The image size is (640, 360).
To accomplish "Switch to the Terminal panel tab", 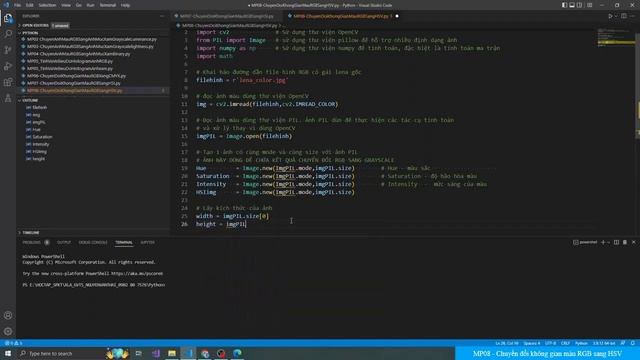I will point(124,242).
